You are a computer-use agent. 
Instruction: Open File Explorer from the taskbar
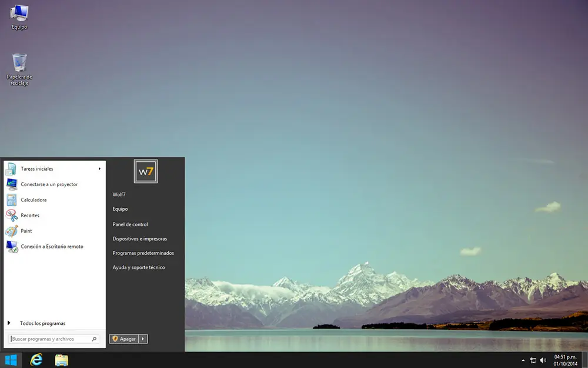click(x=62, y=360)
